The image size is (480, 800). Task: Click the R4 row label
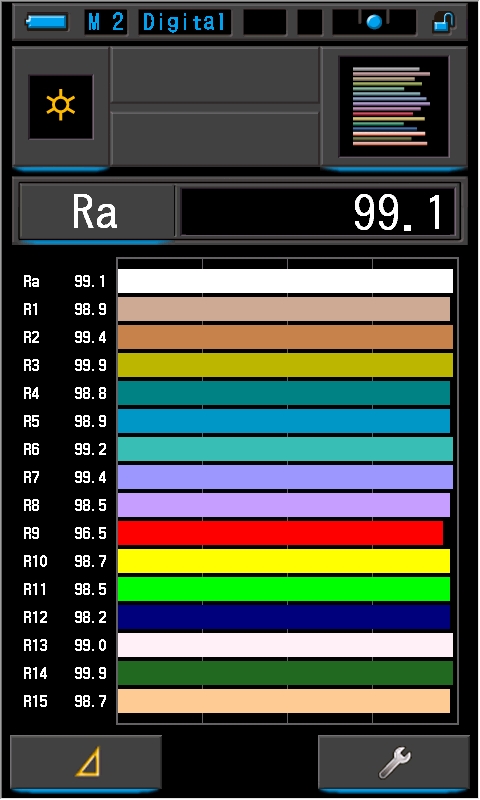pos(31,393)
